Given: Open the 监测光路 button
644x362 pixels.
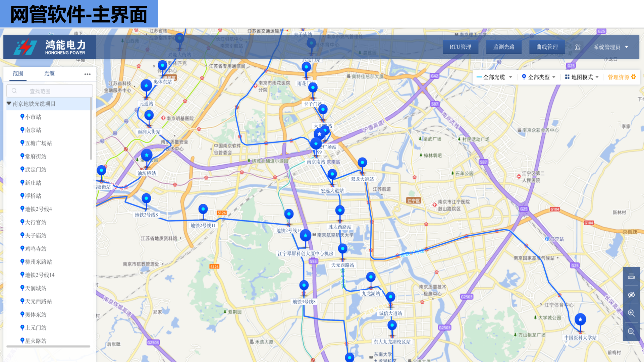Looking at the screenshot, I should 503,47.
